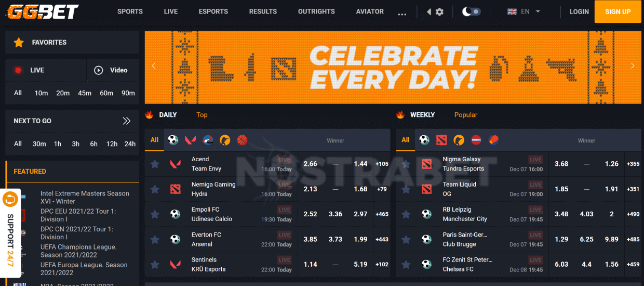Screen dimensions: 644x286
Task: Click the more menu ellipsis
Action: 402,14
